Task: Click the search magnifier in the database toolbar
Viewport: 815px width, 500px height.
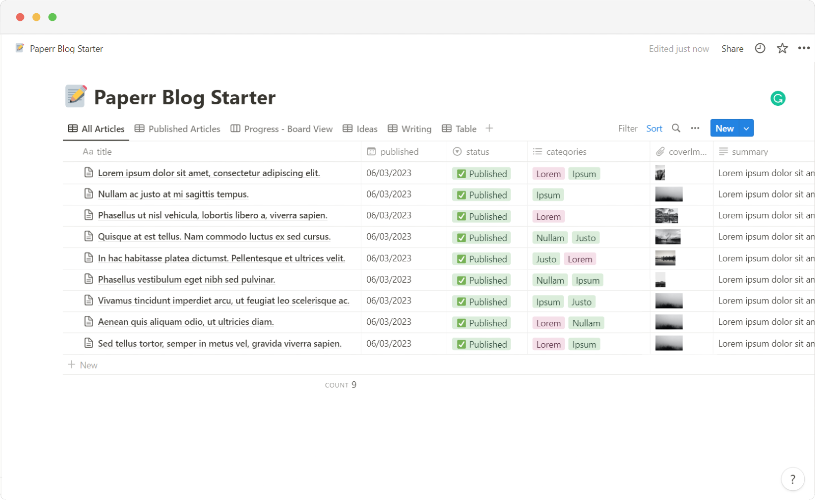Action: pos(676,128)
